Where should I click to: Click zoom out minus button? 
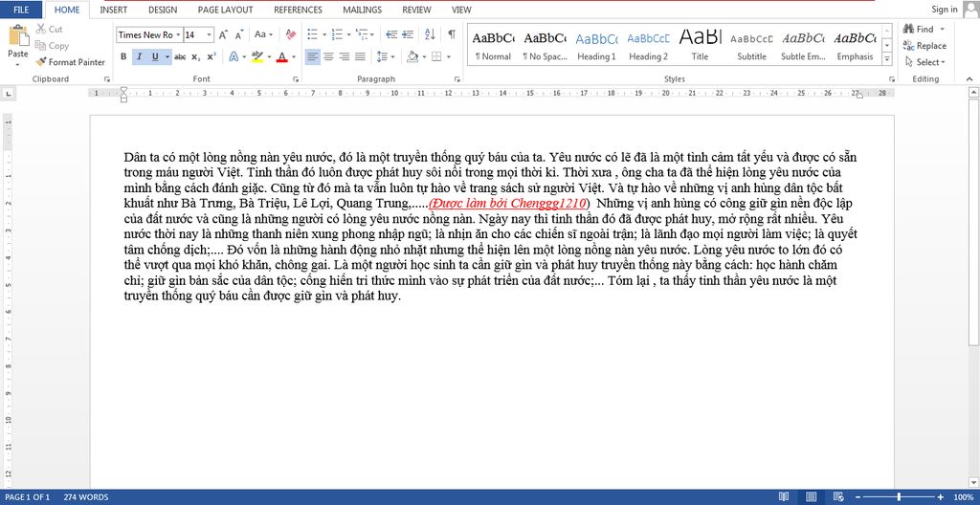858,497
